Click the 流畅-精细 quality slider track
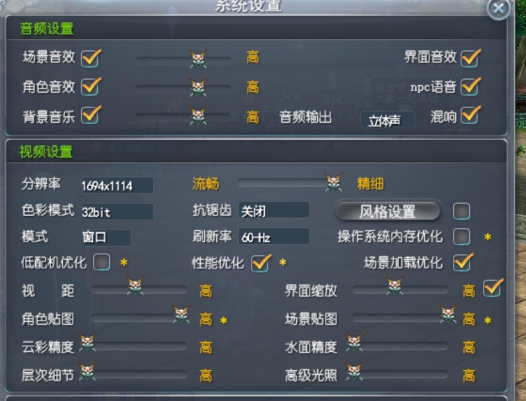This screenshot has width=526, height=401. tap(289, 183)
